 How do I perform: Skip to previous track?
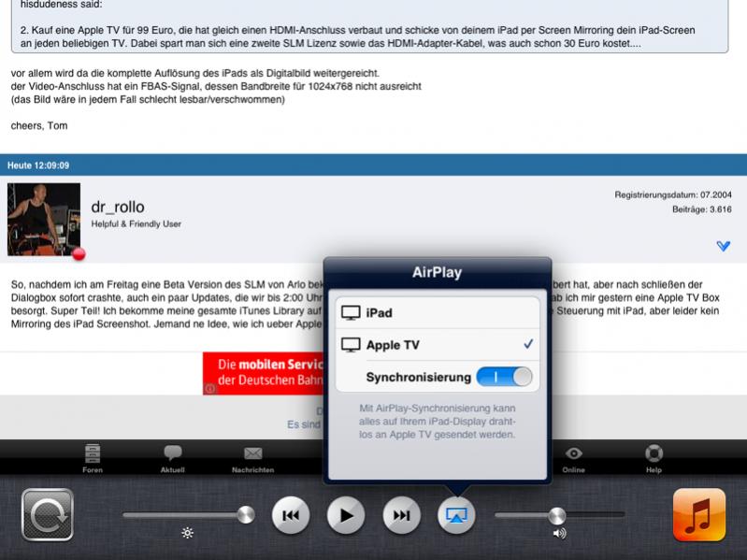coord(291,515)
